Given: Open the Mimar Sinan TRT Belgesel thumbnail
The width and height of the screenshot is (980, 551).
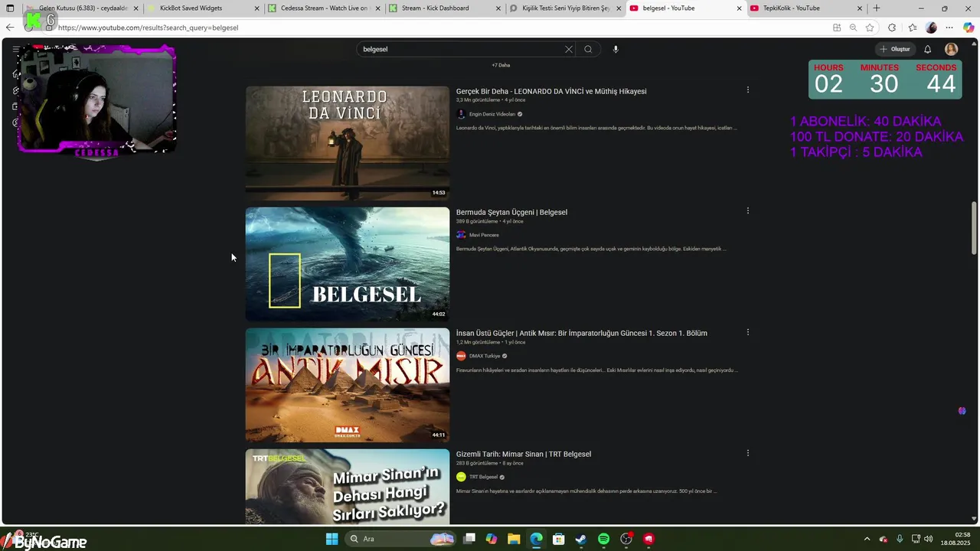Looking at the screenshot, I should pos(348,487).
